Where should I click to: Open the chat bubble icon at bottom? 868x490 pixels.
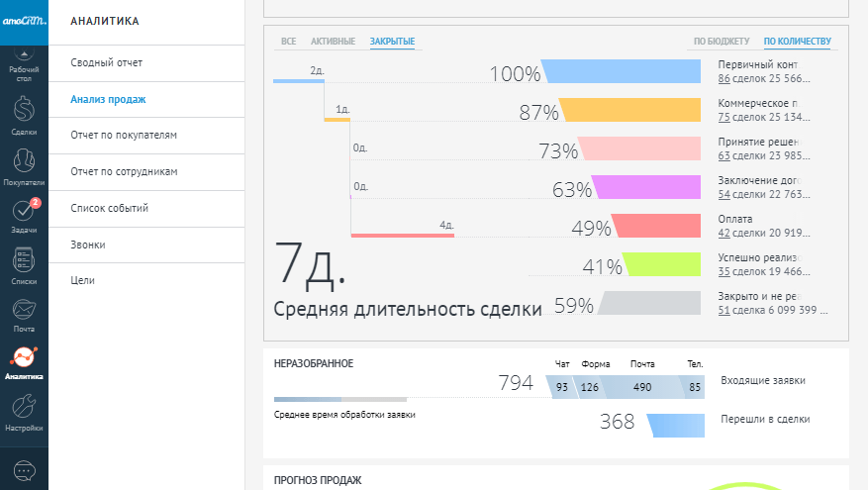pos(24,469)
